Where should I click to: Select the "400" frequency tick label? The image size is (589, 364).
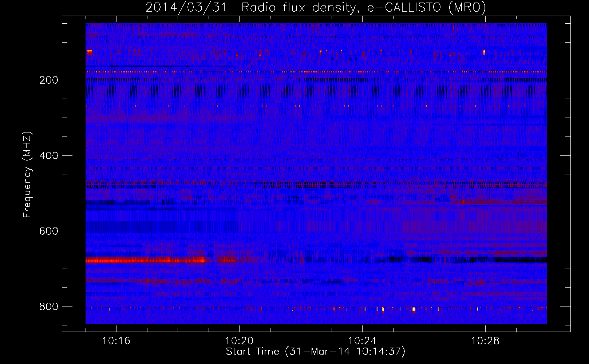[49, 156]
